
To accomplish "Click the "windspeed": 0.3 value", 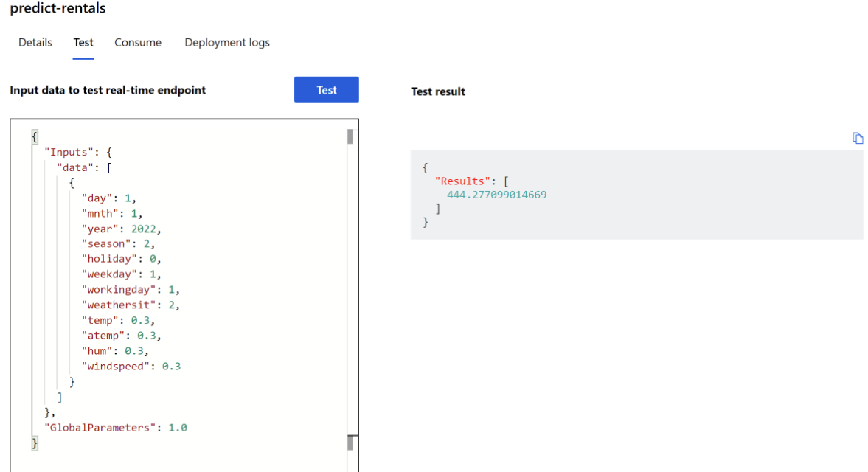I will pos(171,367).
